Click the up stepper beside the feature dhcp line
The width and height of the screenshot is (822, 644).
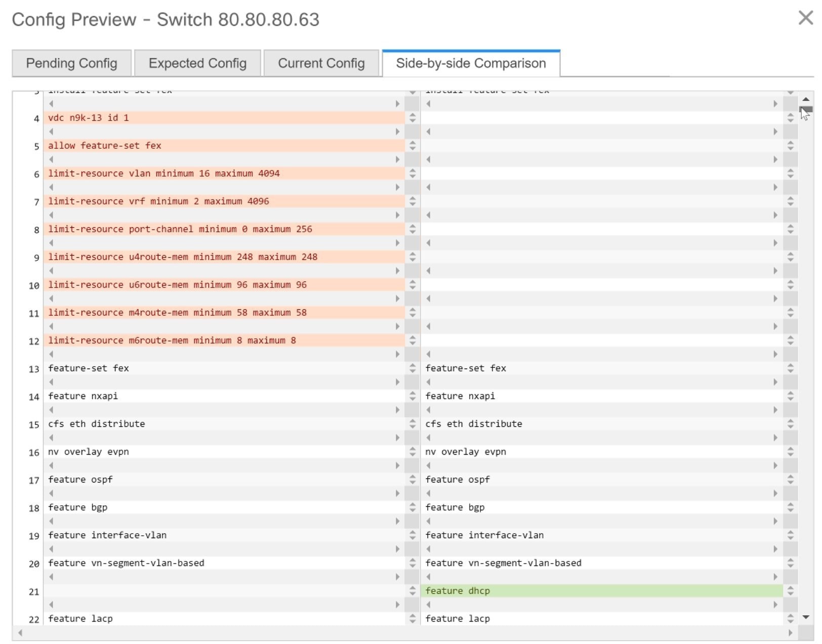[791, 588]
